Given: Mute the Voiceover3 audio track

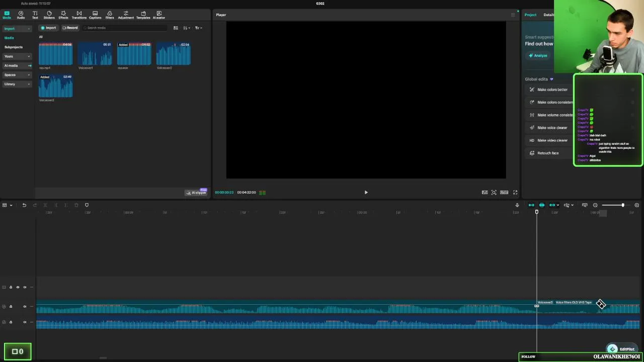Looking at the screenshot, I should pyautogui.click(x=25, y=306).
